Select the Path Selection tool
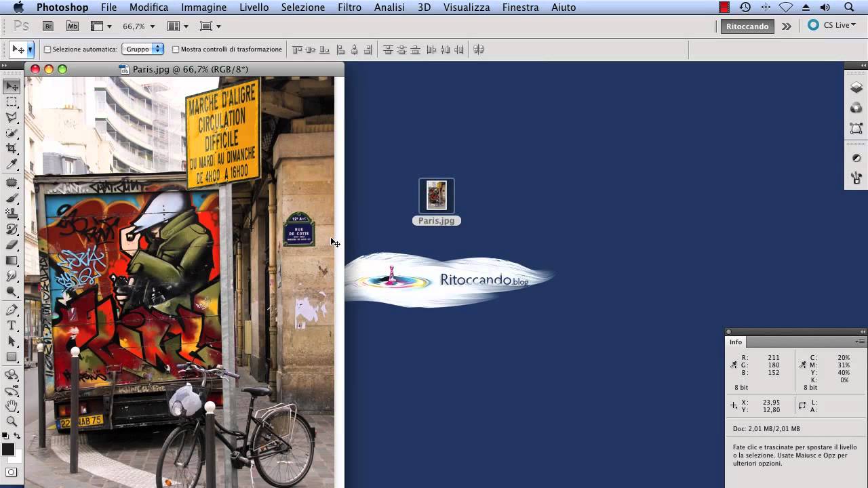Screen dimensions: 868x488 coord(12,342)
